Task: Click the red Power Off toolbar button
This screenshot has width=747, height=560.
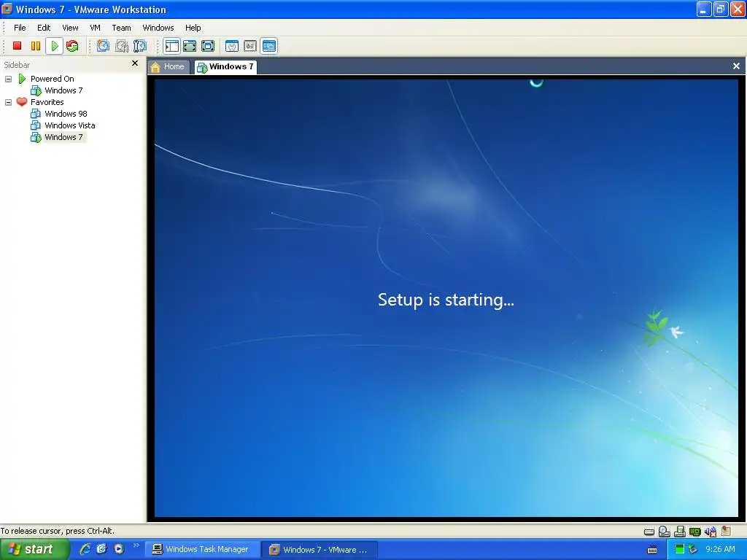Action: (x=18, y=46)
